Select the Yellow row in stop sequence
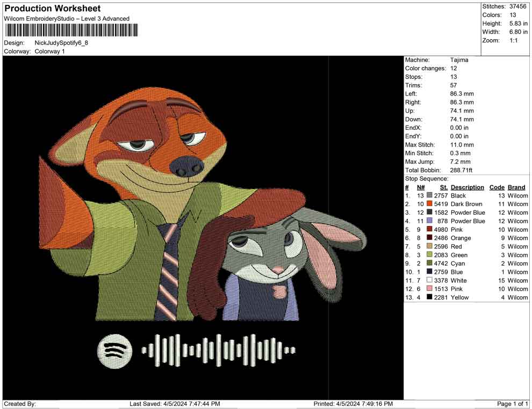This screenshot has width=532, height=409. point(465,298)
